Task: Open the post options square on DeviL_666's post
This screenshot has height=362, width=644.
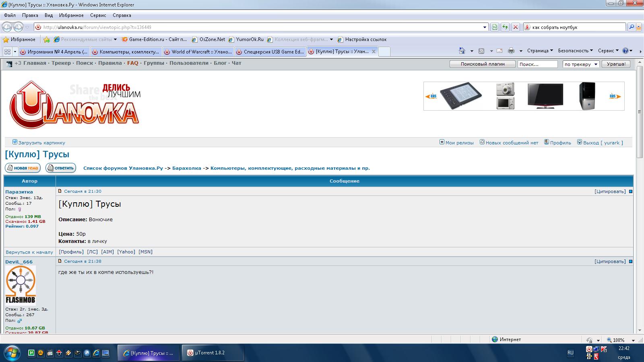Action: point(631,261)
